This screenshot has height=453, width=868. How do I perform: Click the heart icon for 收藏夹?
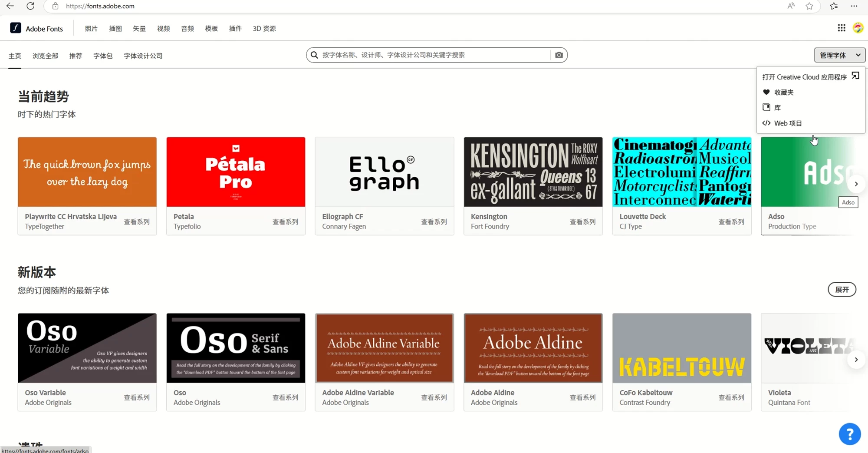tap(766, 92)
